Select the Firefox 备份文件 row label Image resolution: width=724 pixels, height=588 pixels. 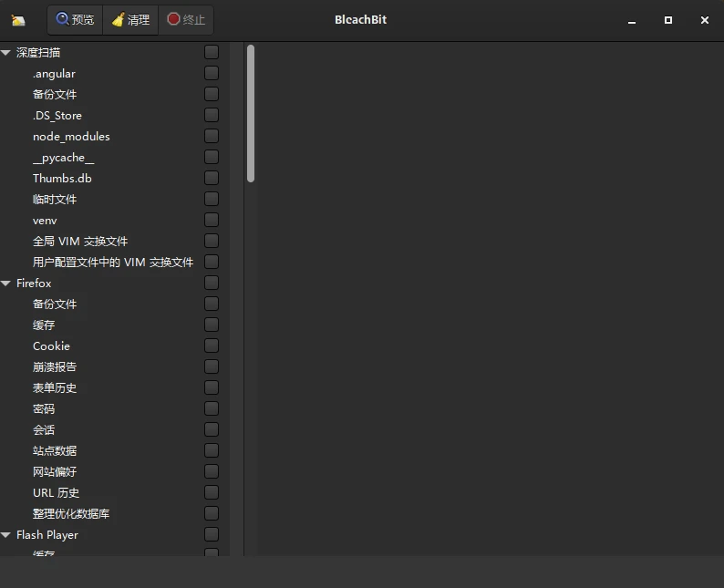tap(55, 304)
